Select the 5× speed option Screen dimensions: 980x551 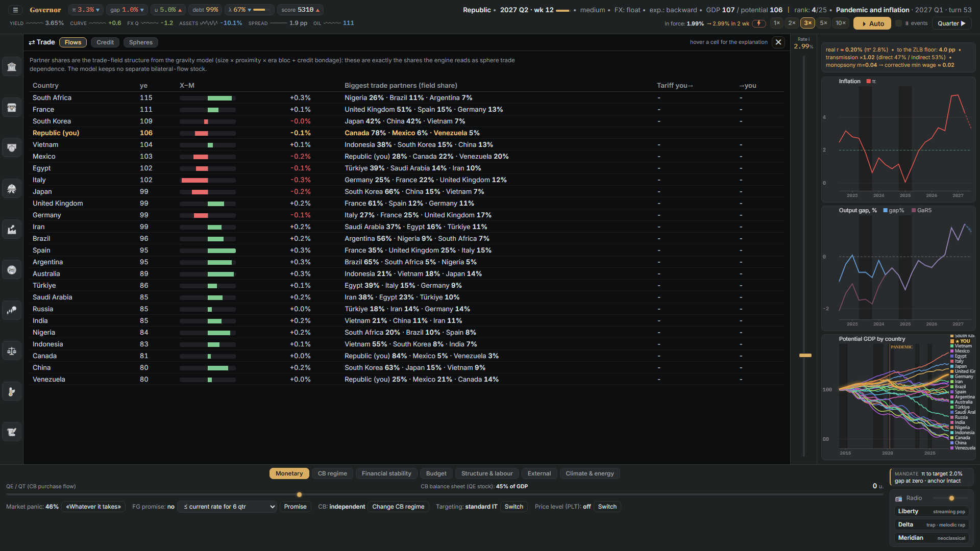(x=823, y=23)
